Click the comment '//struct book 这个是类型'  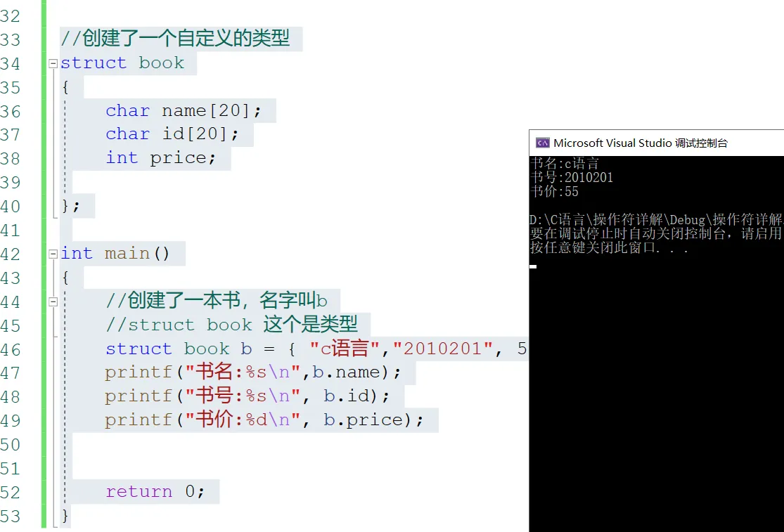[231, 325]
